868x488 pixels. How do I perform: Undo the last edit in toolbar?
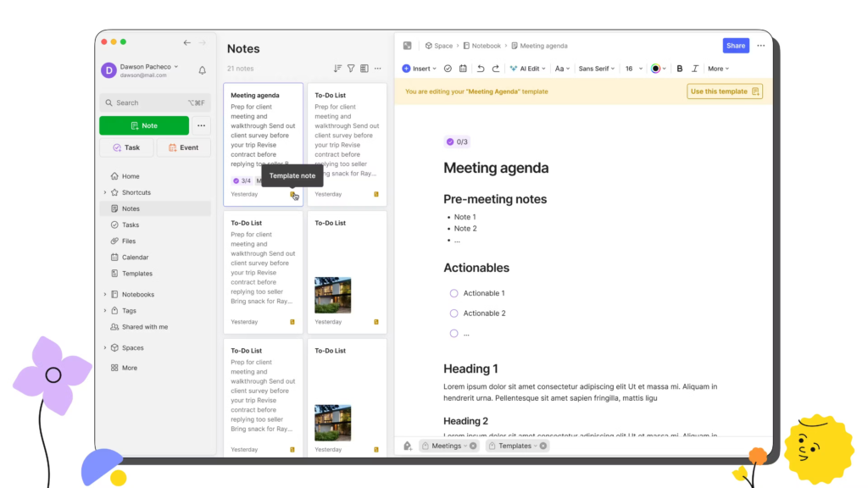[x=481, y=69]
